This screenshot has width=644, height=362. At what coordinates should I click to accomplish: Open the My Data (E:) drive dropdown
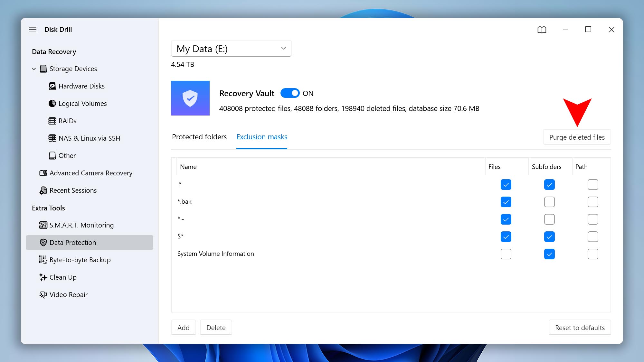(x=231, y=49)
